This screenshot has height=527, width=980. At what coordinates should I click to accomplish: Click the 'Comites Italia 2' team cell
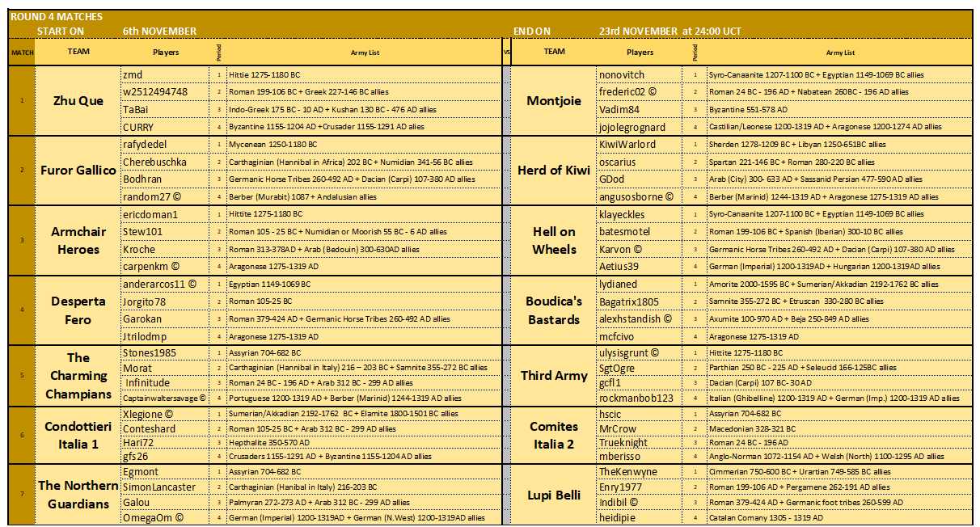tap(554, 435)
